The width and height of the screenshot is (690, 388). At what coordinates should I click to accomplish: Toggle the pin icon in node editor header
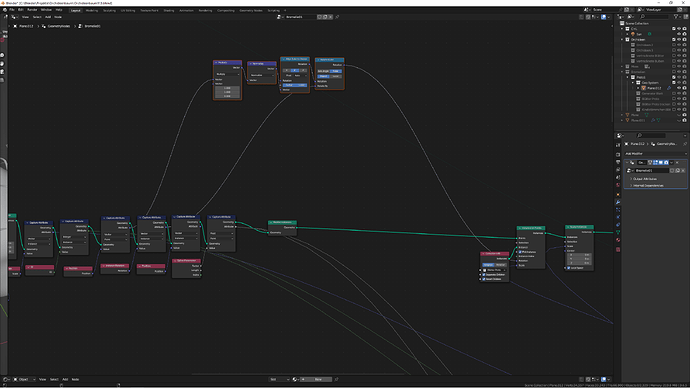338,17
